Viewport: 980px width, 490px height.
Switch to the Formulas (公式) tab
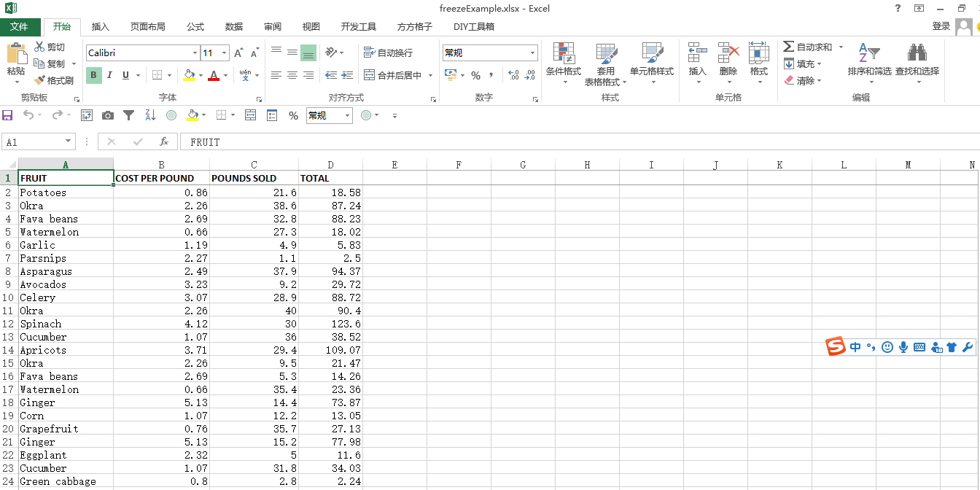click(x=195, y=27)
